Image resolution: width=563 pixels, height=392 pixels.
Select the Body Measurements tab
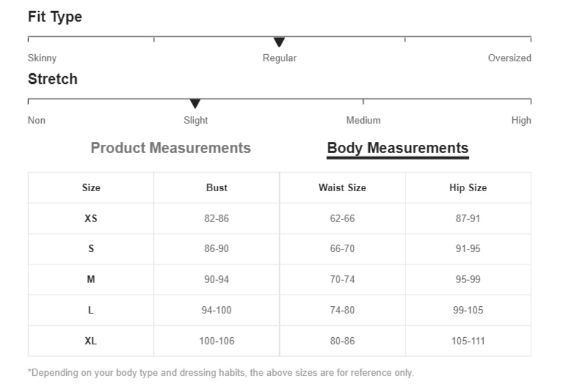click(397, 148)
